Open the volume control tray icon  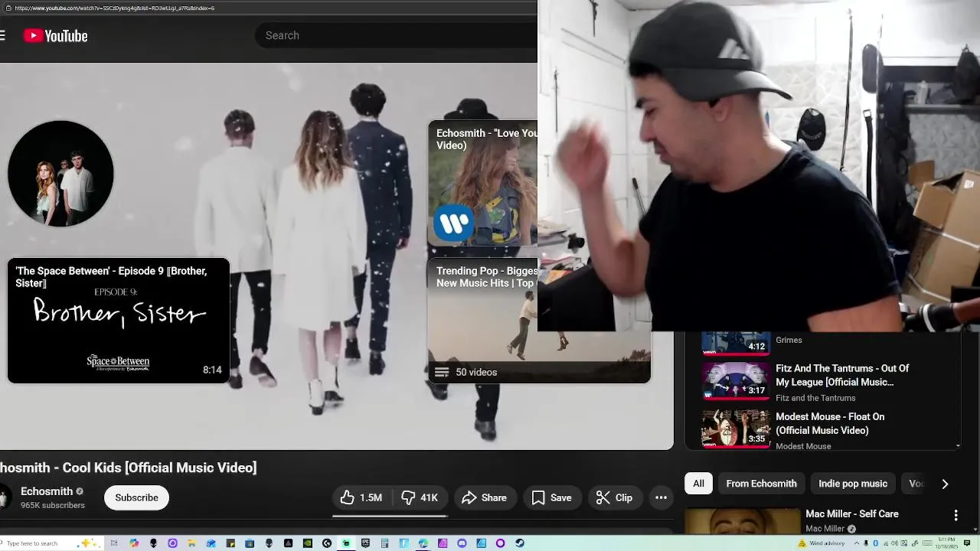coord(894,543)
